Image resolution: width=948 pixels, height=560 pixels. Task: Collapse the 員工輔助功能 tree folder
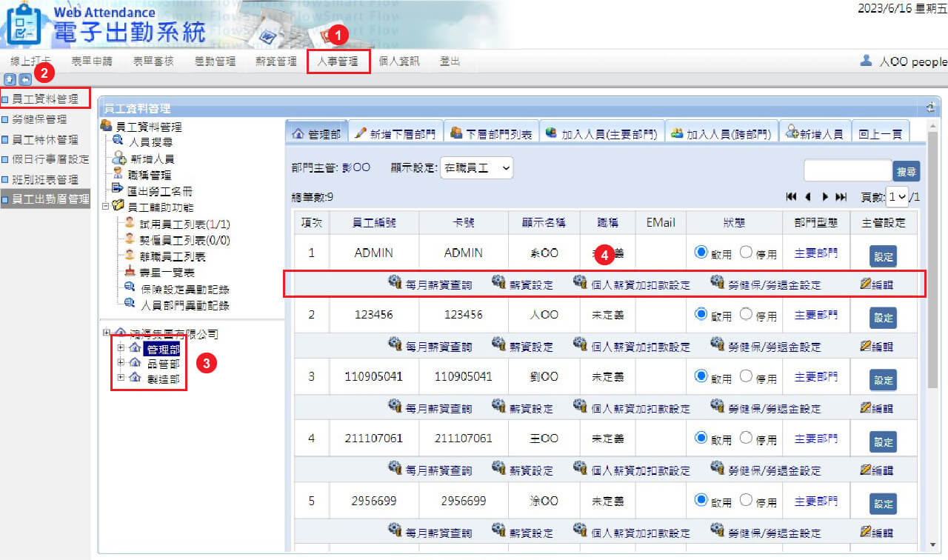pyautogui.click(x=105, y=207)
